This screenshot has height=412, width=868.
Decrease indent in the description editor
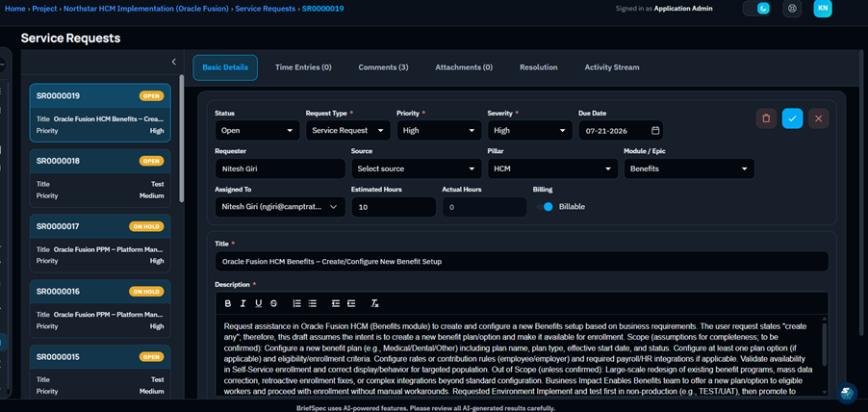click(336, 303)
